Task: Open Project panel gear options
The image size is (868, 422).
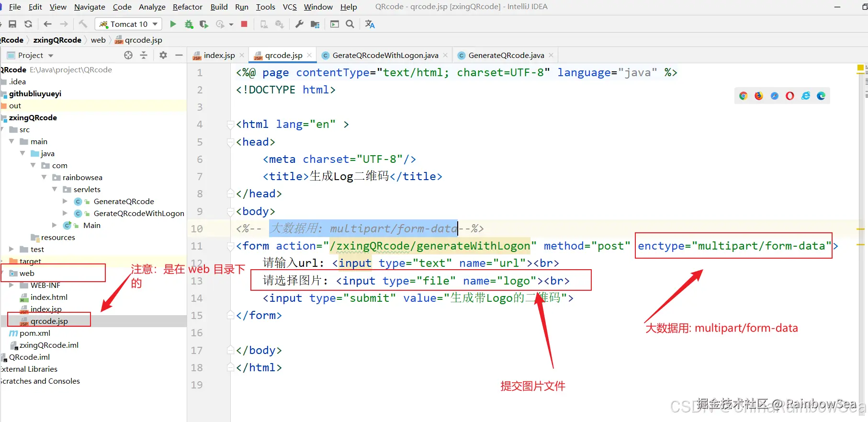Action: [x=163, y=55]
